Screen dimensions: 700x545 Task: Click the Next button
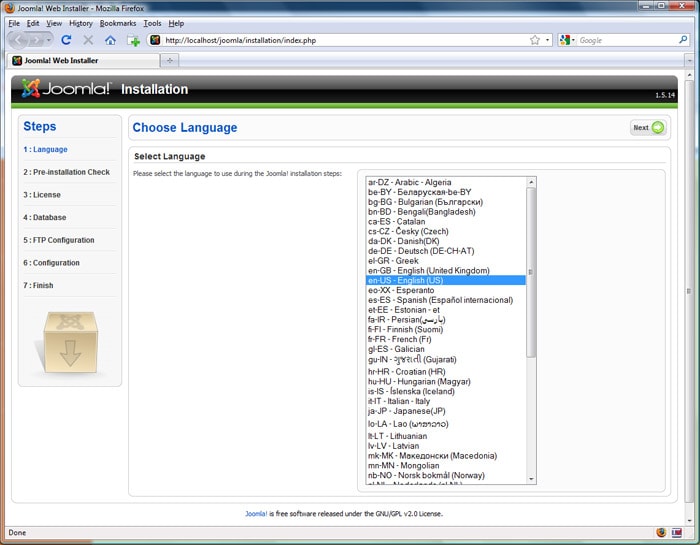pyautogui.click(x=647, y=127)
